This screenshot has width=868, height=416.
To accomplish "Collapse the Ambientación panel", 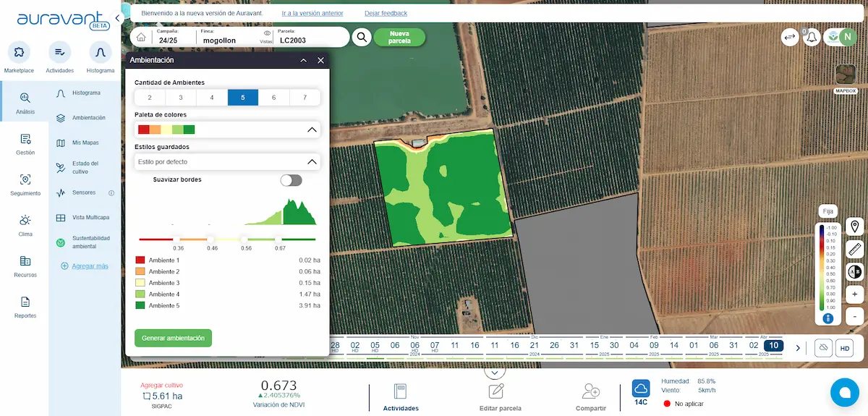I will [x=304, y=61].
